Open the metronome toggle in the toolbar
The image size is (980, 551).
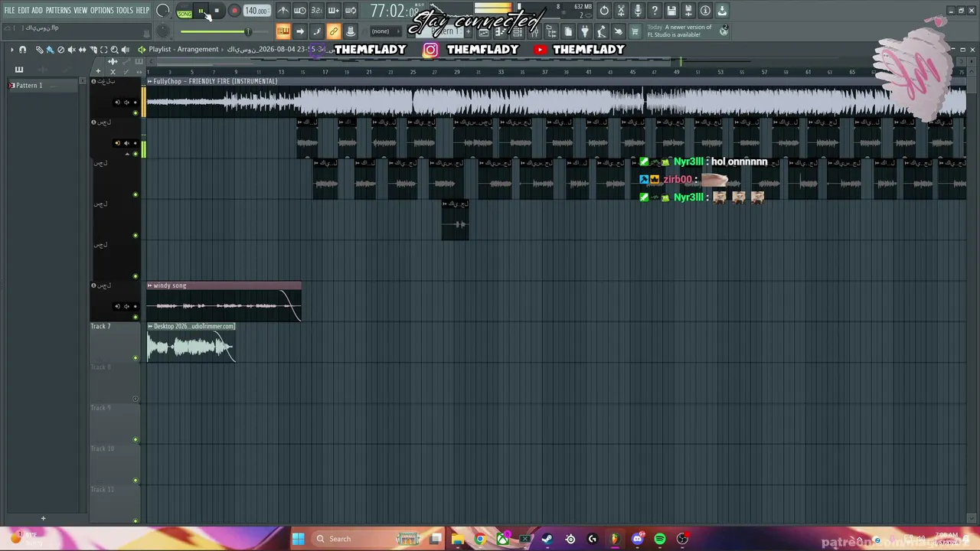[x=283, y=11]
